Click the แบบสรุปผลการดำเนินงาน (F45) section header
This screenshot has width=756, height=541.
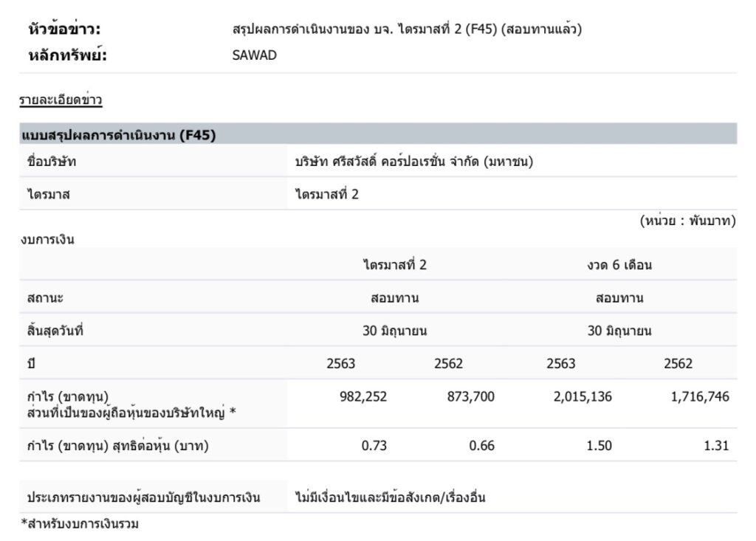pyautogui.click(x=117, y=135)
